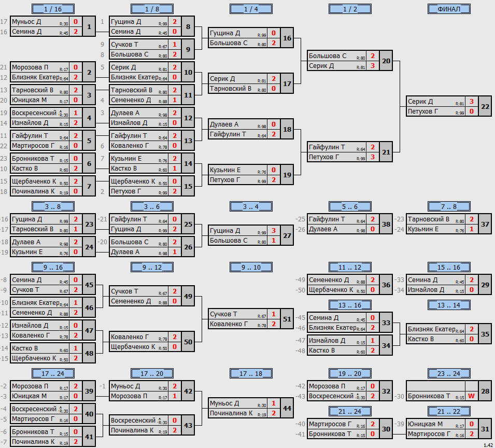Screen dimensions: 495x448
Task: Click 'Близняк Екатер' in match 33
Action: click(332, 328)
